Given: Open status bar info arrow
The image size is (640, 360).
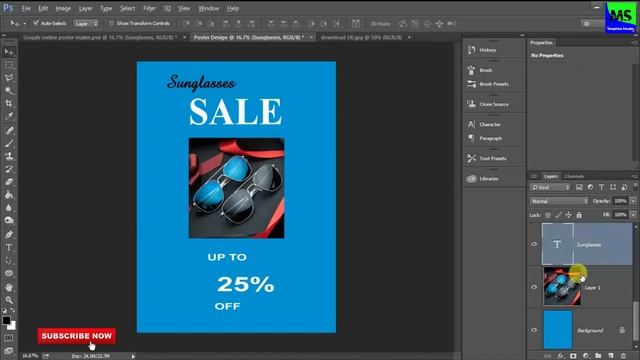Looking at the screenshot, I should (133, 356).
